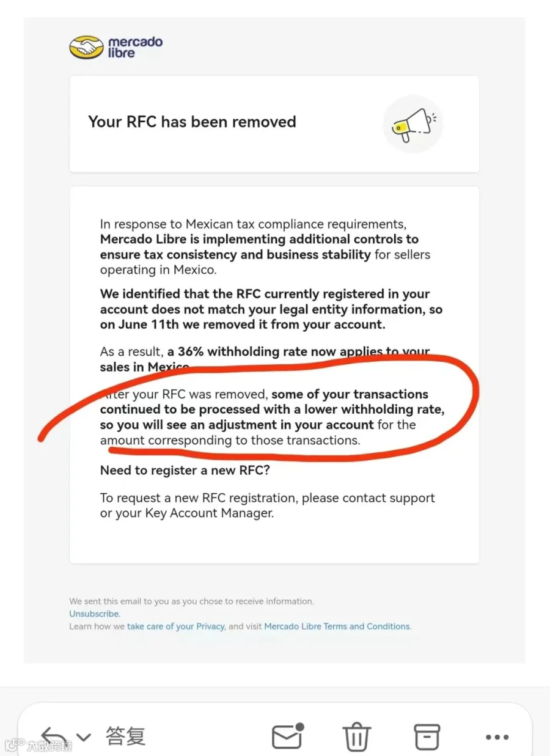This screenshot has width=550, height=756.
Task: Mark email unread with envelope icon
Action: click(288, 736)
